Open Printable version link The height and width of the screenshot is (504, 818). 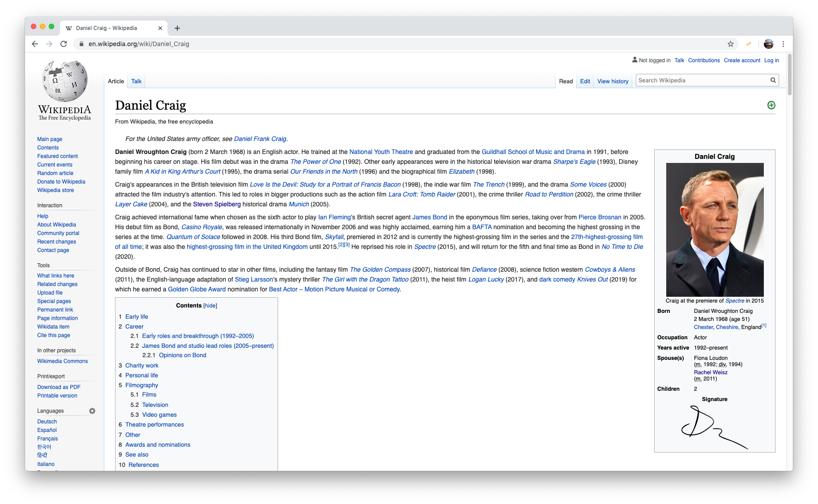57,396
